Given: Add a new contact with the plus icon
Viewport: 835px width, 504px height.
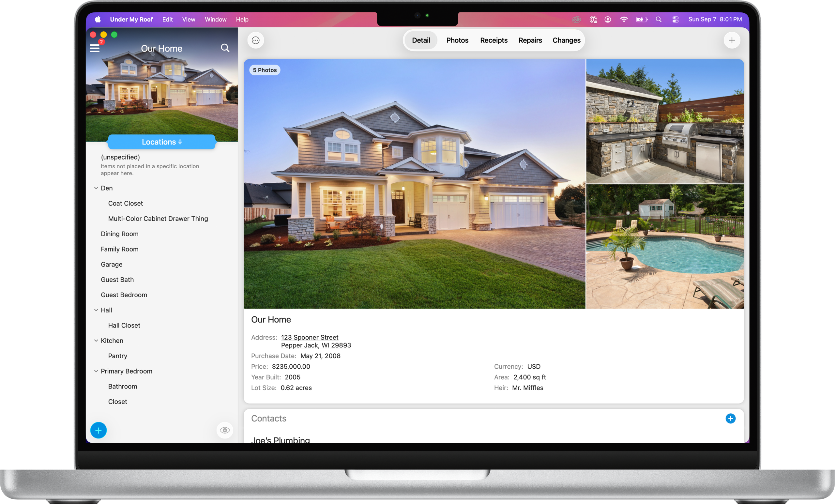Looking at the screenshot, I should (x=730, y=418).
